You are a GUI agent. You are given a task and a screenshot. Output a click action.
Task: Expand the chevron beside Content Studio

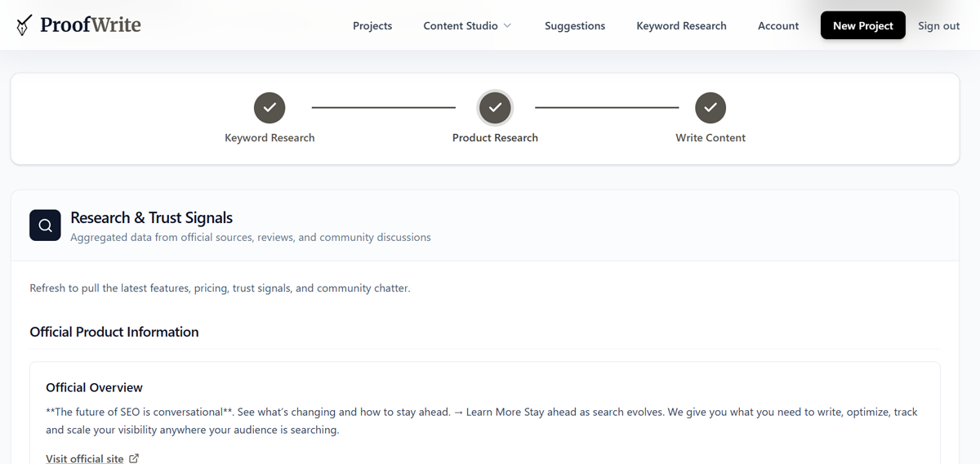tap(507, 26)
